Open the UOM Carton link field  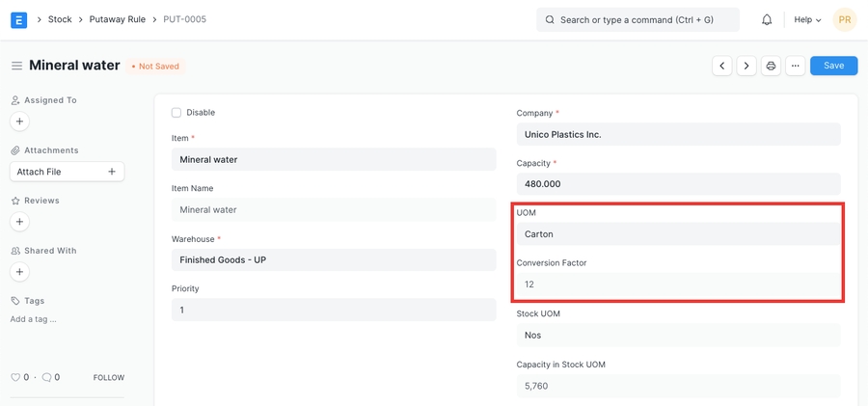(678, 234)
